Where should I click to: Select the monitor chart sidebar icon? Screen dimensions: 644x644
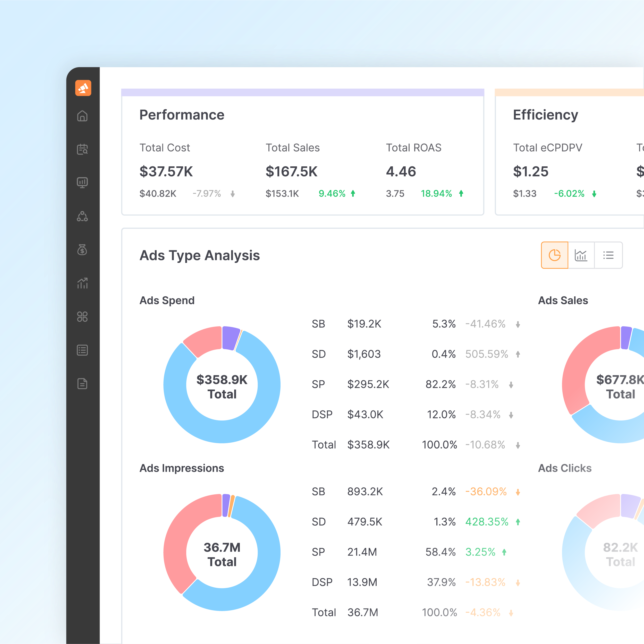tap(82, 183)
